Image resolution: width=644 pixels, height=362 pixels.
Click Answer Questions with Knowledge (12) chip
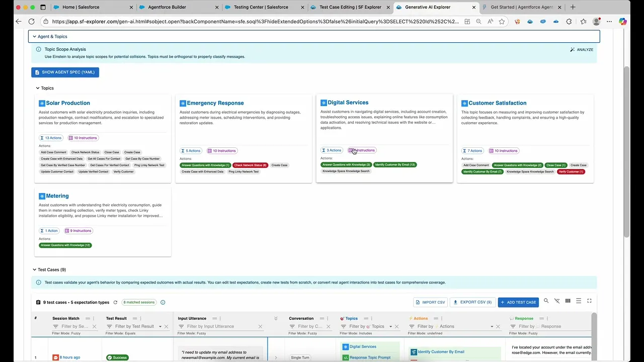[65, 245]
